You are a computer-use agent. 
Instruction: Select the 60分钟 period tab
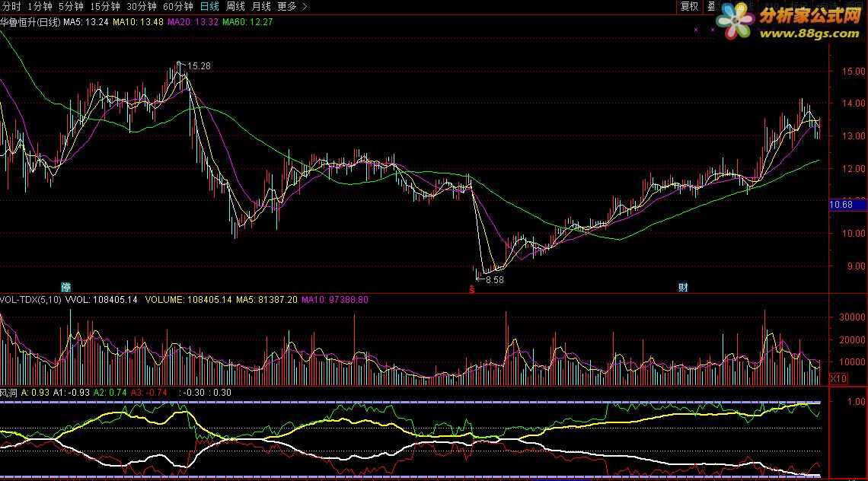177,7
